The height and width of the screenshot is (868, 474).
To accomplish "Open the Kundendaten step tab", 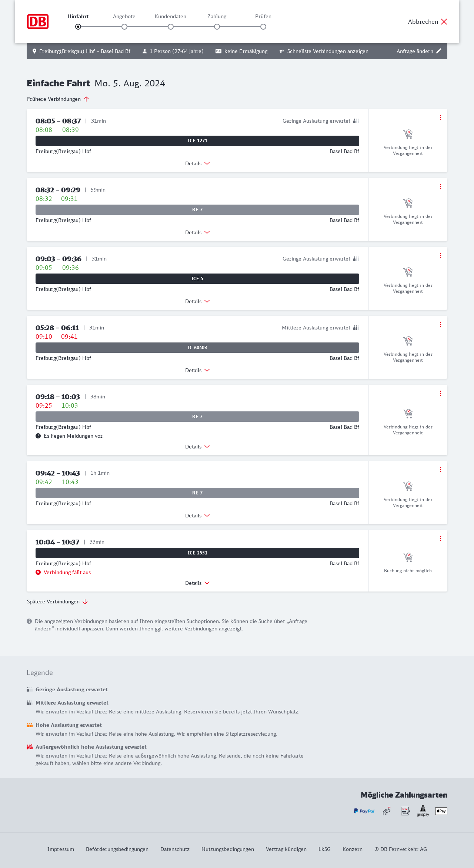I will [170, 16].
